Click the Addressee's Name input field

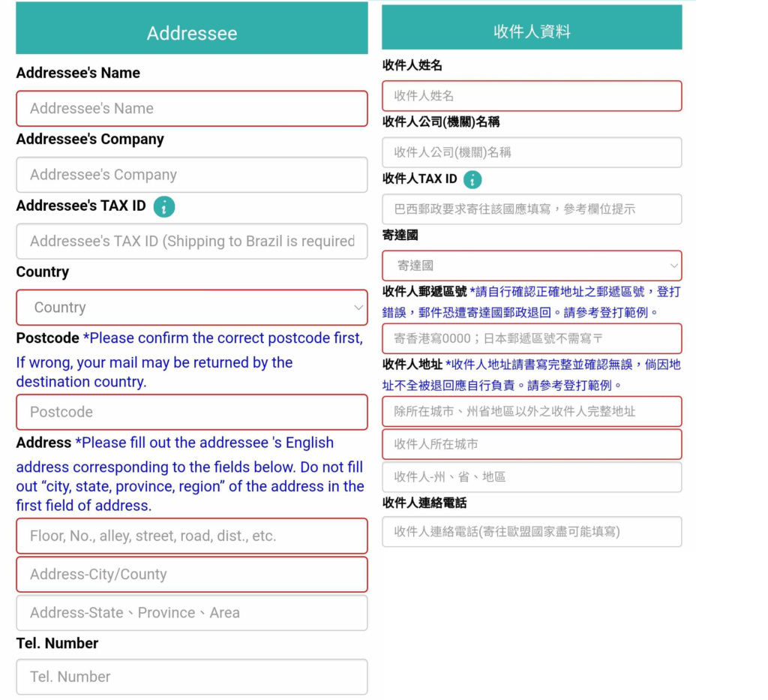click(192, 109)
